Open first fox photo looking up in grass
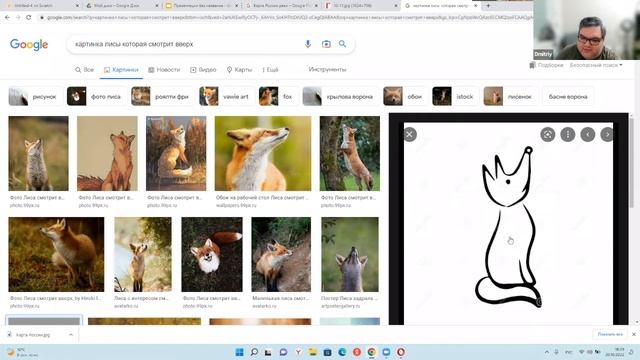 pyautogui.click(x=38, y=153)
